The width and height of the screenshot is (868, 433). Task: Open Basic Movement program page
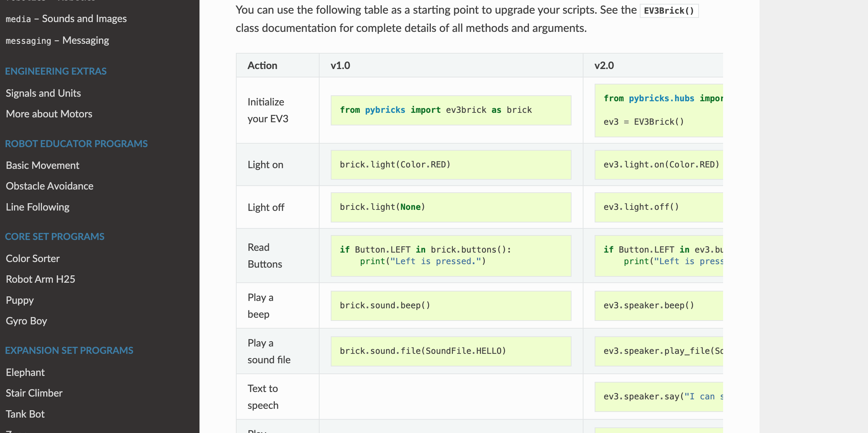[x=43, y=165]
